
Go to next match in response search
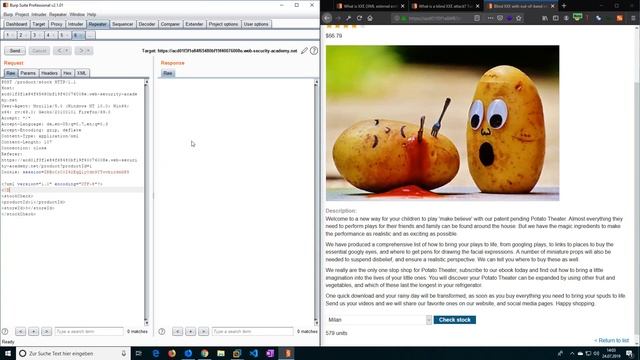(204, 331)
